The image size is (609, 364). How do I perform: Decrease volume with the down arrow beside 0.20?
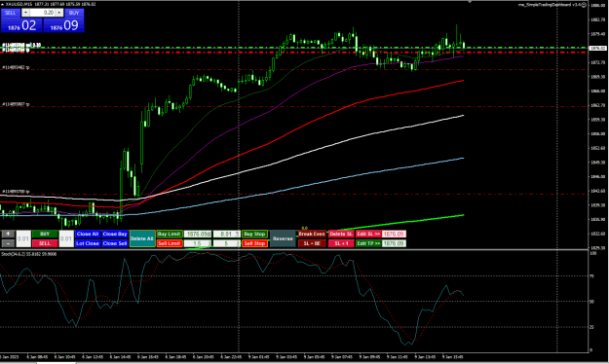25,13
